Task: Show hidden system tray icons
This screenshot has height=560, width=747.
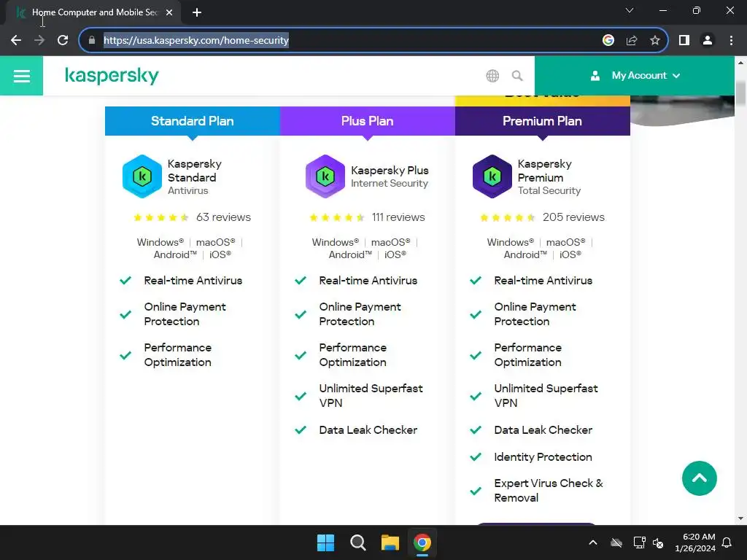Action: [593, 542]
